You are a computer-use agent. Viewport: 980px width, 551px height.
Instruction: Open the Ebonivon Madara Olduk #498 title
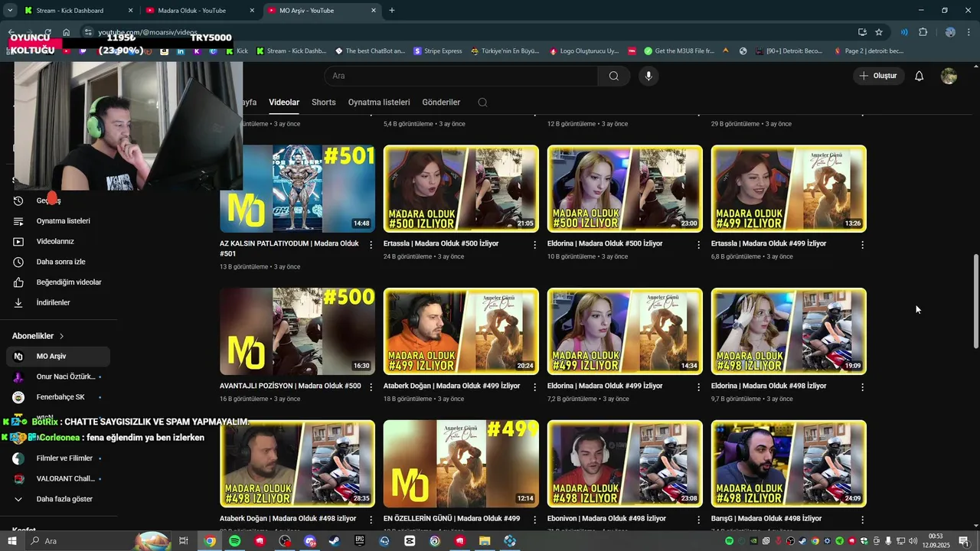click(x=606, y=519)
